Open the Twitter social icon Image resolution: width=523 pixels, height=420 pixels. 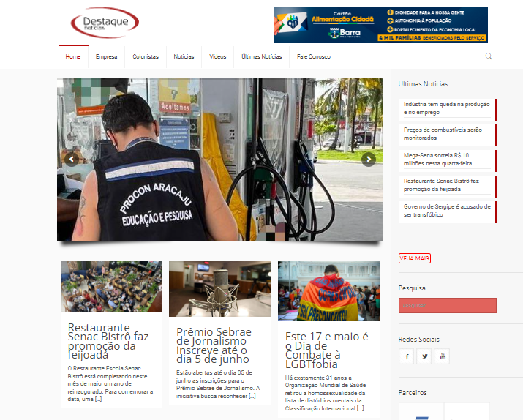424,356
